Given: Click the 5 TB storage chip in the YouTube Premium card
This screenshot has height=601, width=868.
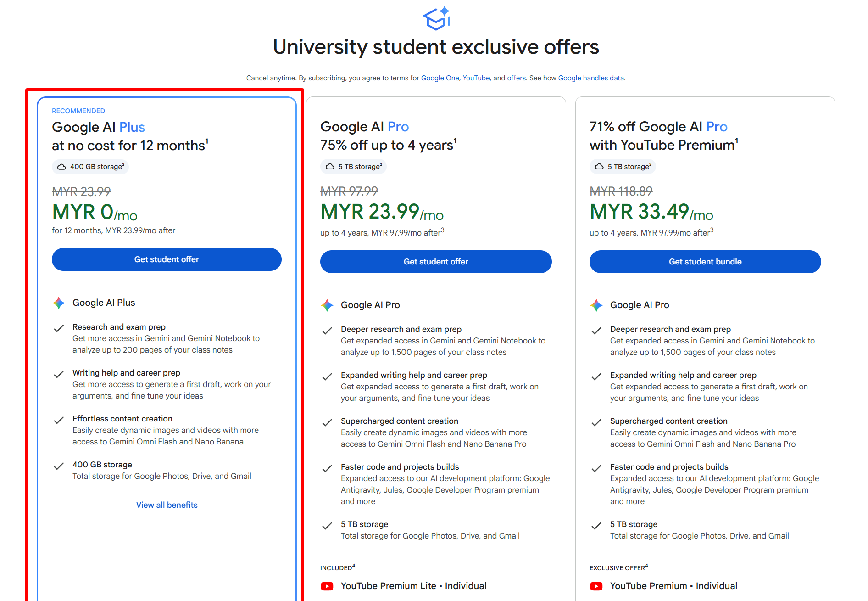Looking at the screenshot, I should coord(623,167).
